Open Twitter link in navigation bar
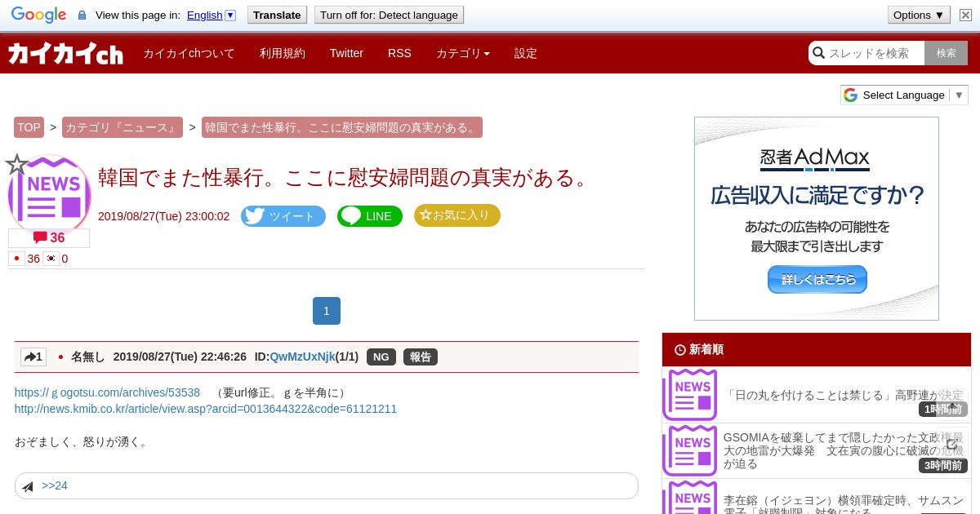 pyautogui.click(x=346, y=53)
